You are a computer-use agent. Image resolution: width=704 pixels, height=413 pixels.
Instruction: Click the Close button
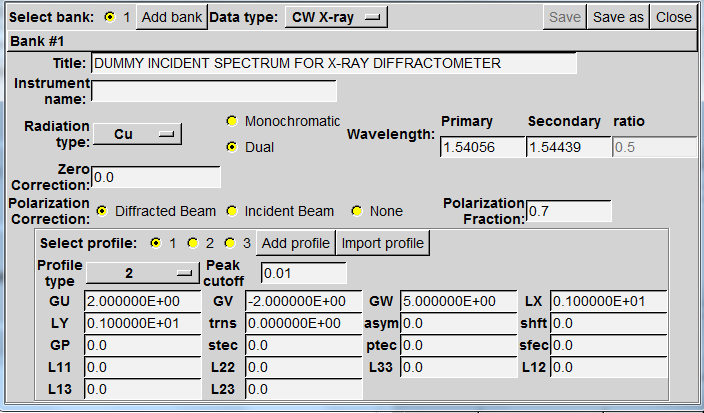click(673, 17)
